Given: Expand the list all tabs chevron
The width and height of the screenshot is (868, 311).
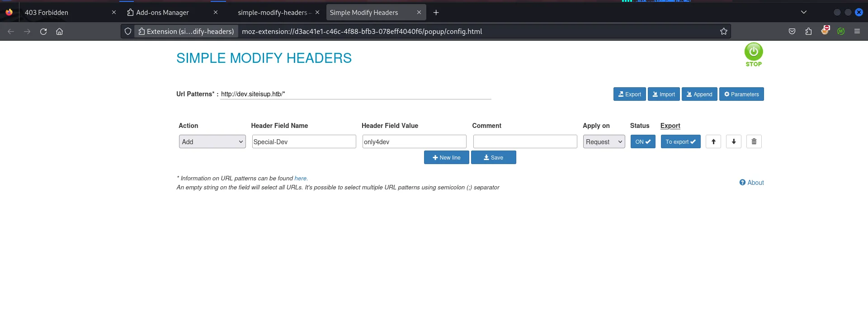Looking at the screenshot, I should 804,12.
